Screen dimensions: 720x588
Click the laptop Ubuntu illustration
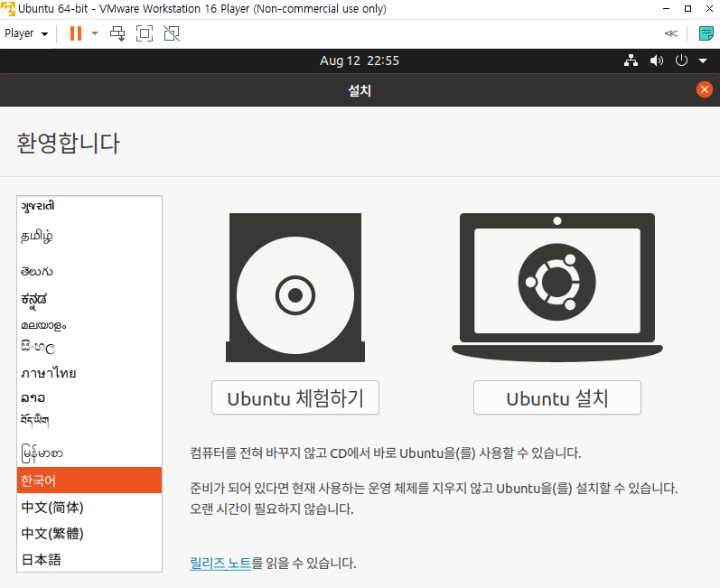click(557, 287)
